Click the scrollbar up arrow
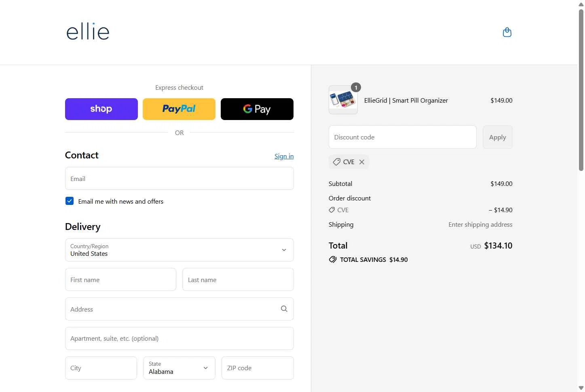Screen dimensions: 585x392 point(581,4)
